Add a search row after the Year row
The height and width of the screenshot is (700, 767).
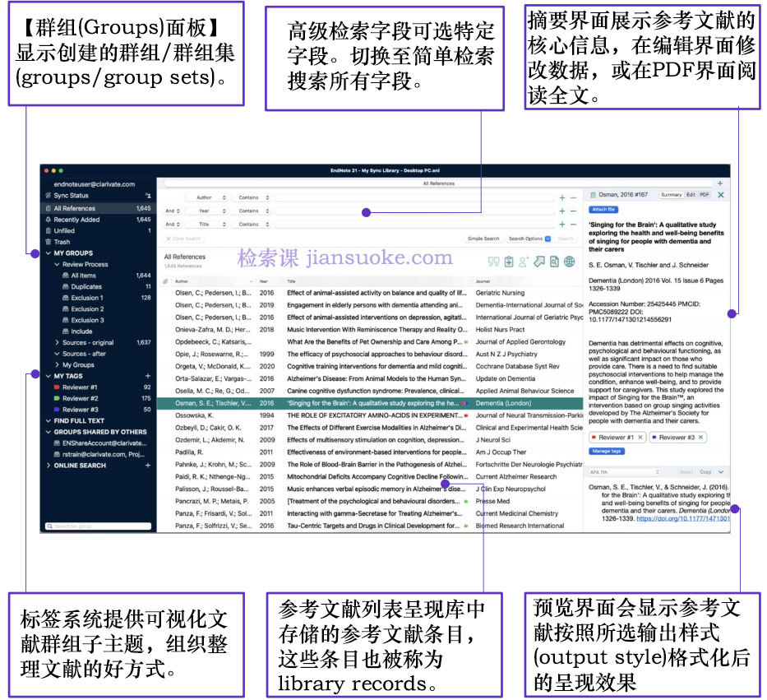(x=562, y=211)
